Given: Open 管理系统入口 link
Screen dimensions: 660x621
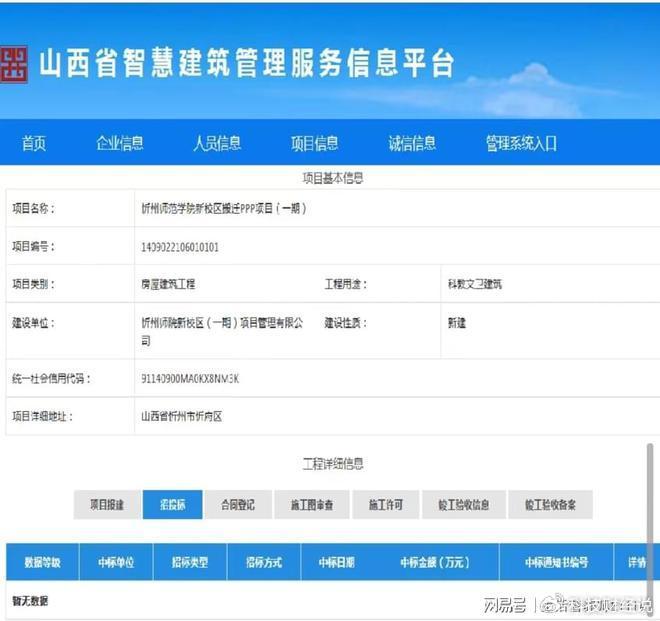Looking at the screenshot, I should point(521,144).
